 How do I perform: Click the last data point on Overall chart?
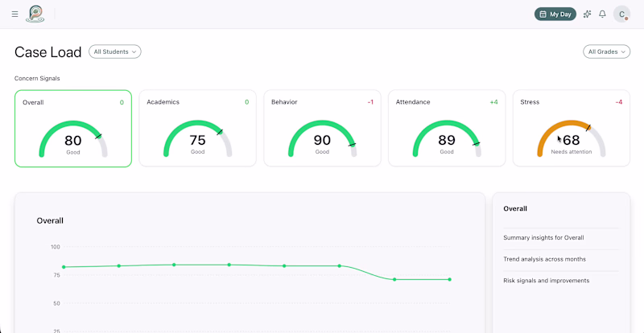coord(450,279)
